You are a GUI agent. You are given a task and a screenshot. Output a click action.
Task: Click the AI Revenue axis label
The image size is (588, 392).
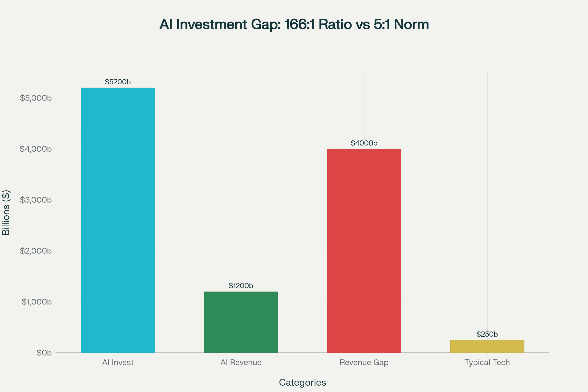(241, 362)
